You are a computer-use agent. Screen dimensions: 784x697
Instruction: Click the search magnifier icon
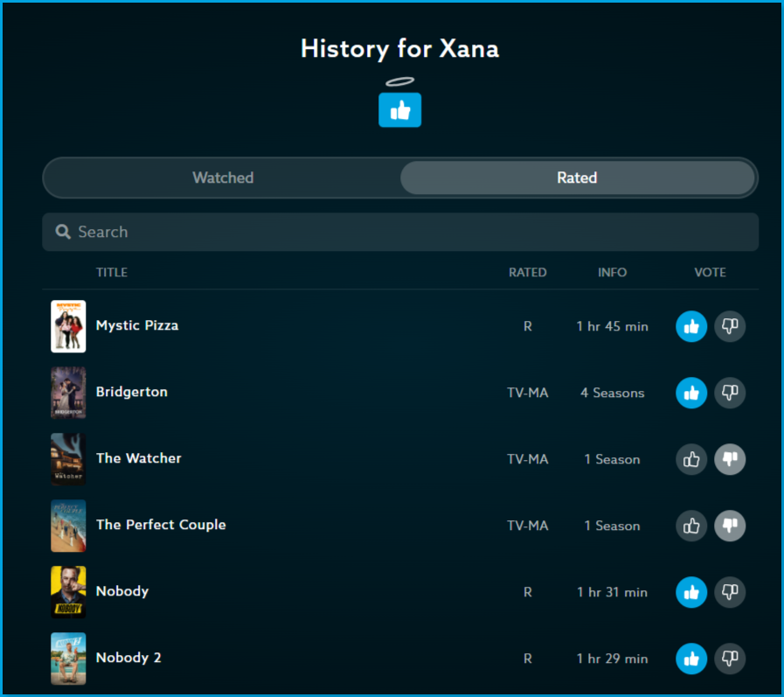pos(63,232)
